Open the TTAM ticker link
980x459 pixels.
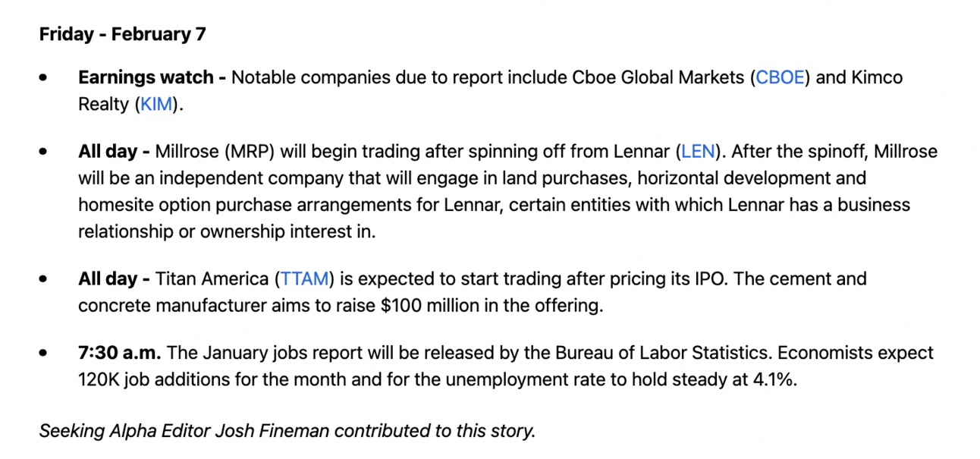point(306,278)
